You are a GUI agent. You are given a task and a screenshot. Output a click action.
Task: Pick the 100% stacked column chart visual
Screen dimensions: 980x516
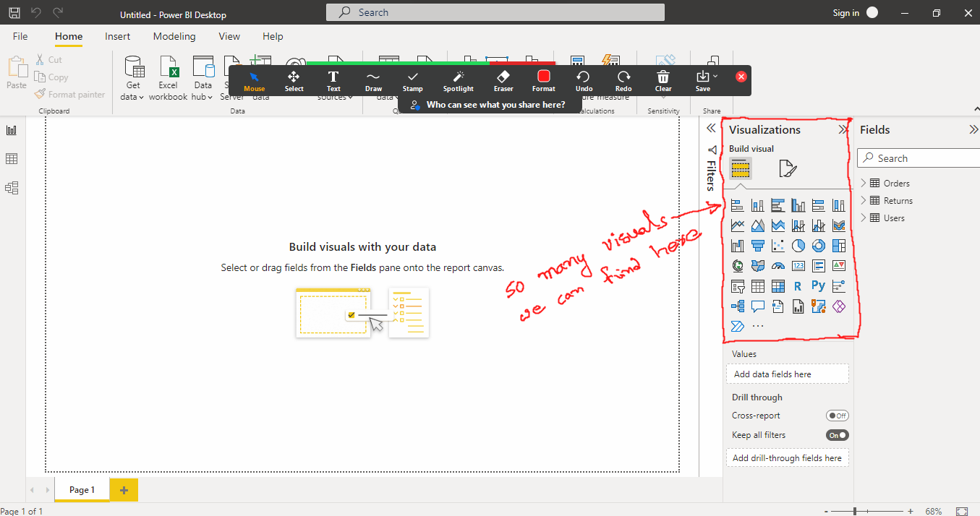[838, 206]
